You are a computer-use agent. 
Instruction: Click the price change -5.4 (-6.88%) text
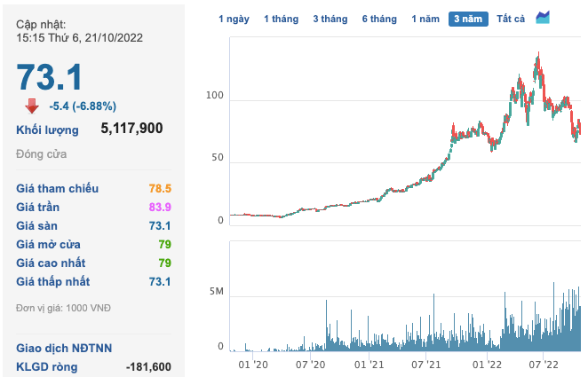82,106
